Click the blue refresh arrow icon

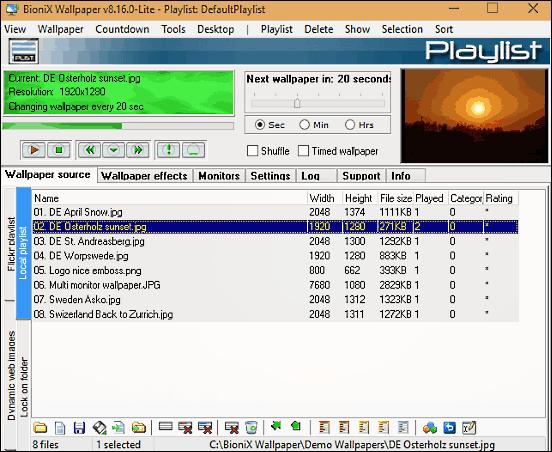pyautogui.click(x=450, y=428)
